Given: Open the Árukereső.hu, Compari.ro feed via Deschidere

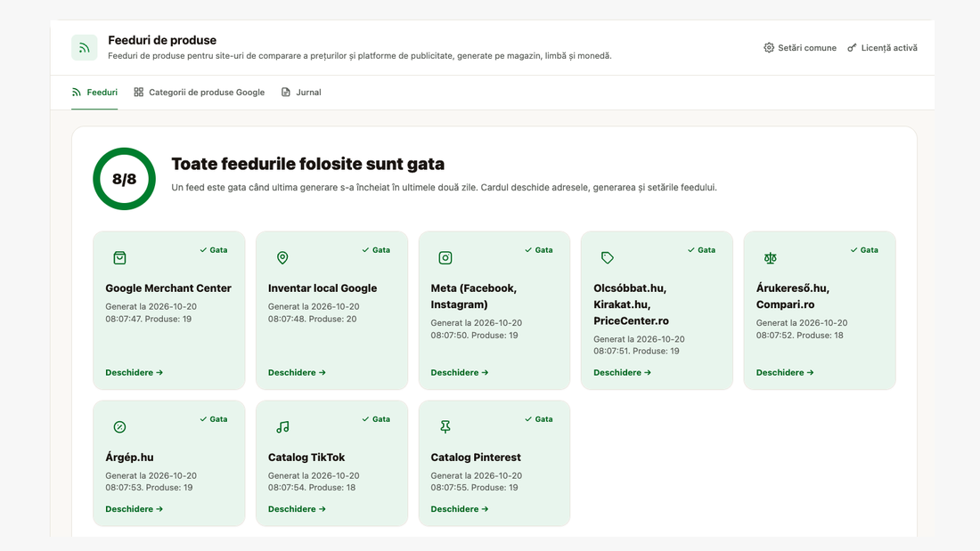Looking at the screenshot, I should click(785, 372).
